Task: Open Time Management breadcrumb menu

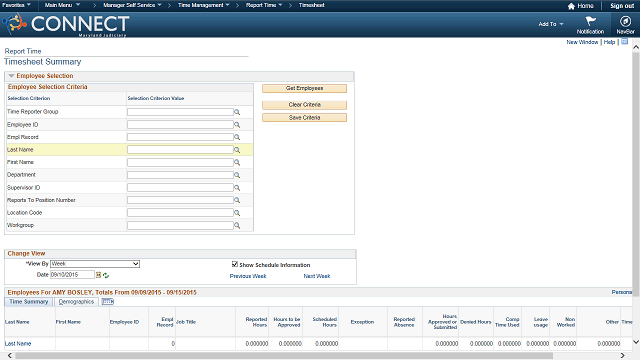Action: pyautogui.click(x=204, y=5)
